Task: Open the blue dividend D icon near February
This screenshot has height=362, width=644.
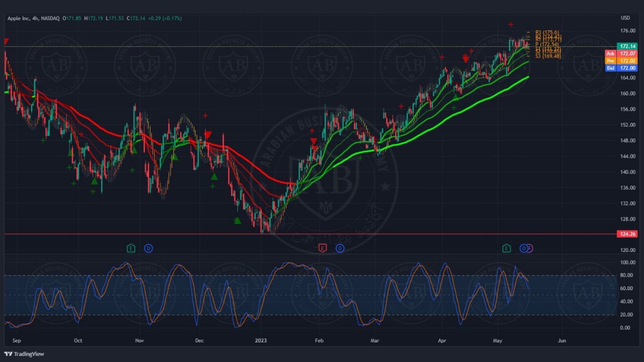Action: pos(340,248)
